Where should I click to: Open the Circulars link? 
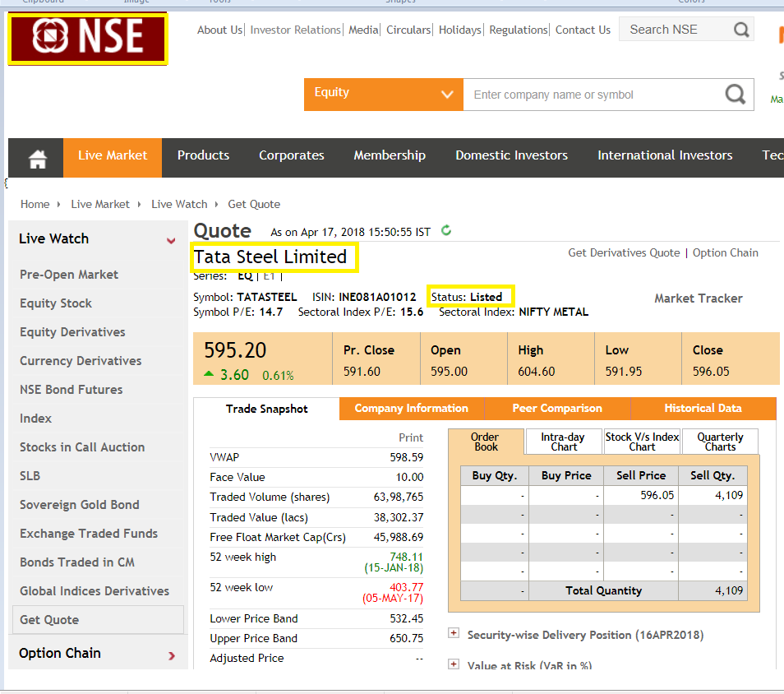pos(408,30)
